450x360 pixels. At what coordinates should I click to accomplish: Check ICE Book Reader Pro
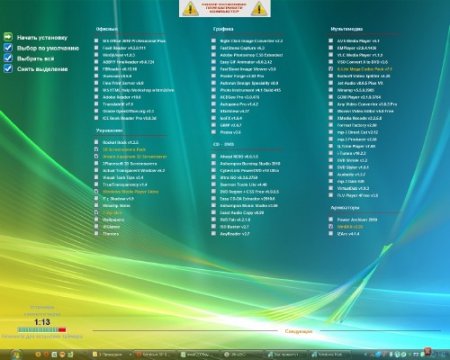click(96, 118)
